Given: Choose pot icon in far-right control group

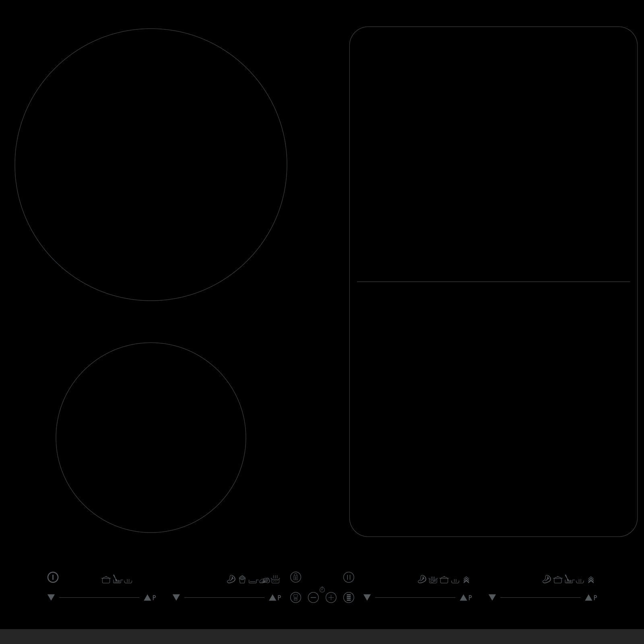Looking at the screenshot, I should [558, 580].
